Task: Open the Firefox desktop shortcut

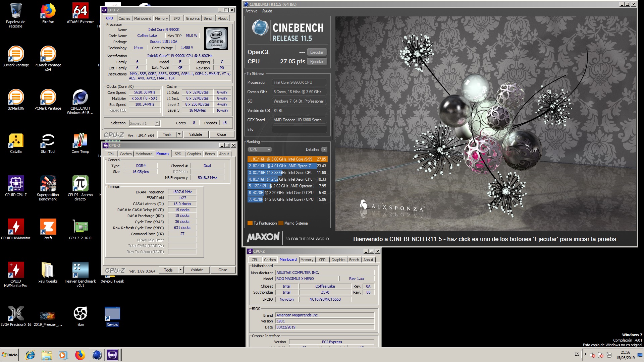Action: click(48, 13)
